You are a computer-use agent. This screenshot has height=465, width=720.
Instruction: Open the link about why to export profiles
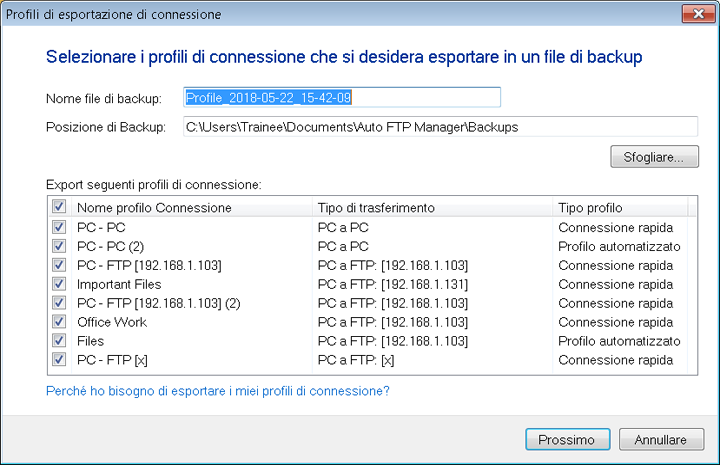tap(218, 390)
